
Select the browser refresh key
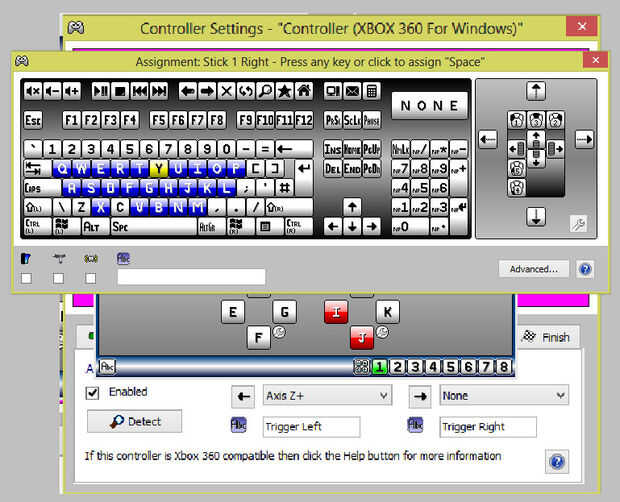[246, 91]
